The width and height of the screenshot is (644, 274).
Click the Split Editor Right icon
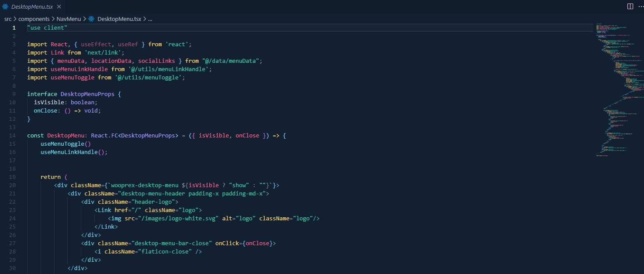tap(630, 7)
